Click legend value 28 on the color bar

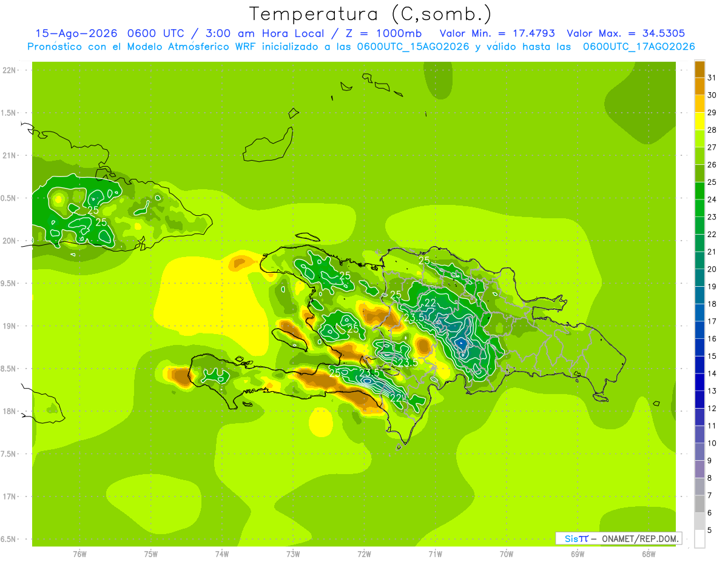712,130
